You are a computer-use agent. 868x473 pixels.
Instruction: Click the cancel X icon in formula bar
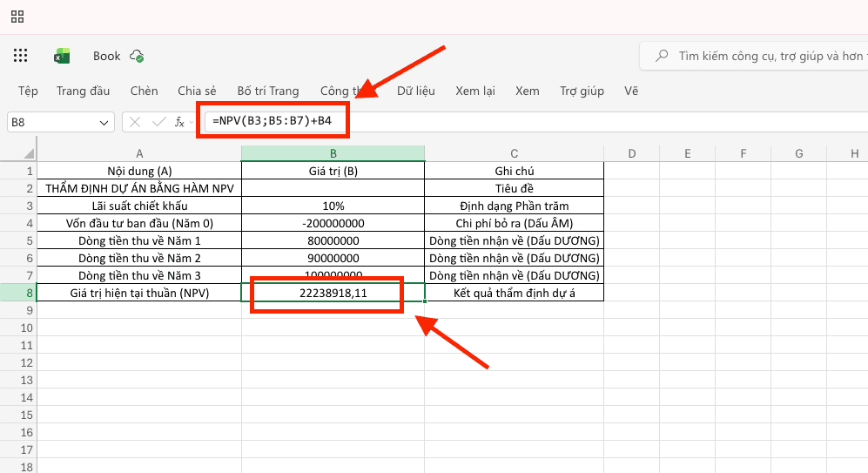click(135, 122)
